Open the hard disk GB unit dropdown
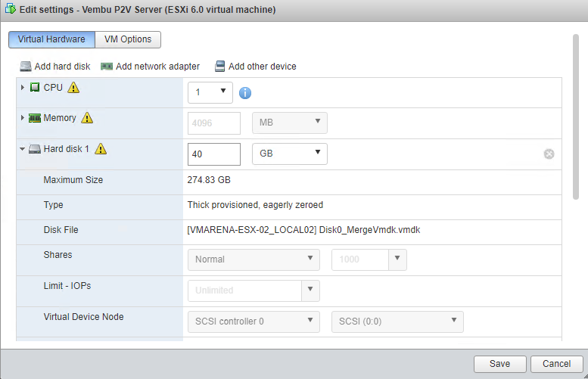This screenshot has height=379, width=588. (x=290, y=154)
